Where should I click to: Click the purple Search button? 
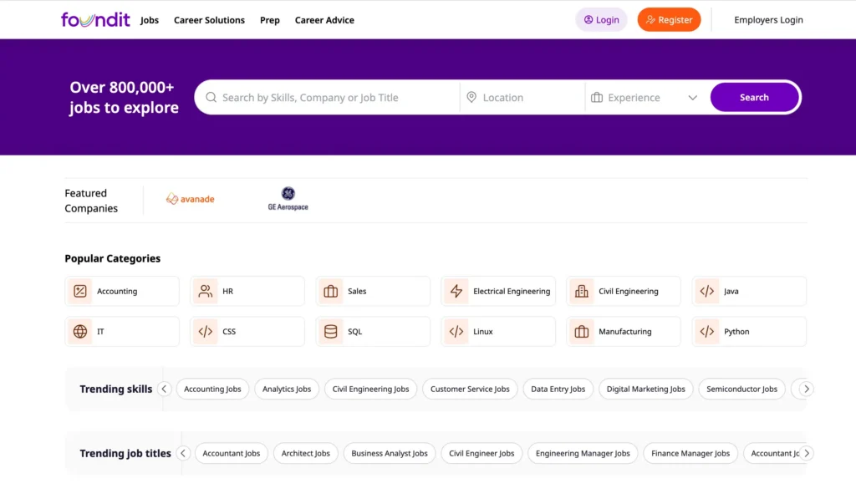pyautogui.click(x=754, y=97)
